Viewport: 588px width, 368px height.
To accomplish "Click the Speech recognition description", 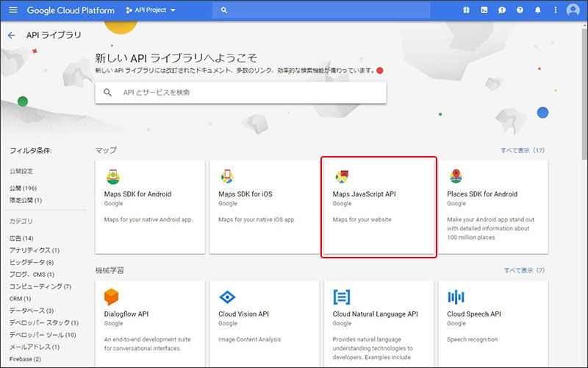I will pos(472,339).
